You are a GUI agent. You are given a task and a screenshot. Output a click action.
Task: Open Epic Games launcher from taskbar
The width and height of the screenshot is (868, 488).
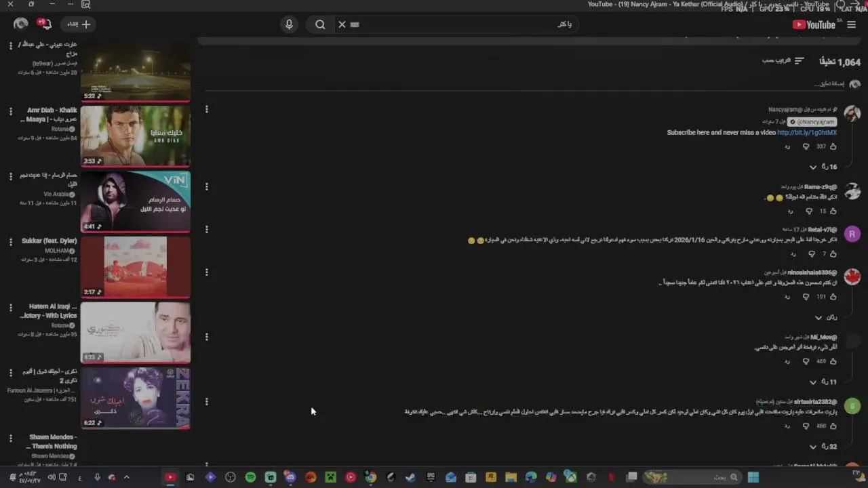coord(431,477)
